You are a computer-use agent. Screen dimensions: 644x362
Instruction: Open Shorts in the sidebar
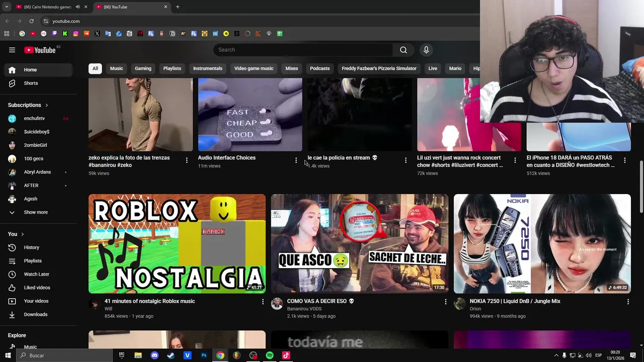pyautogui.click(x=38, y=83)
